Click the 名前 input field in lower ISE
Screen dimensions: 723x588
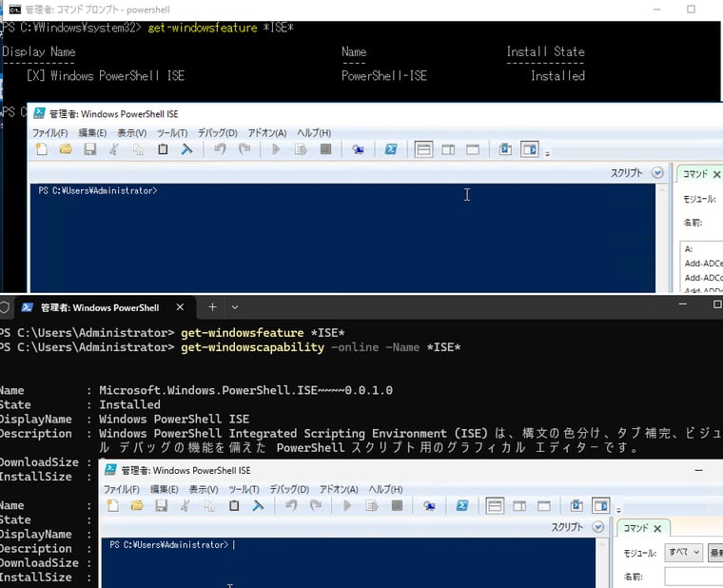693,577
